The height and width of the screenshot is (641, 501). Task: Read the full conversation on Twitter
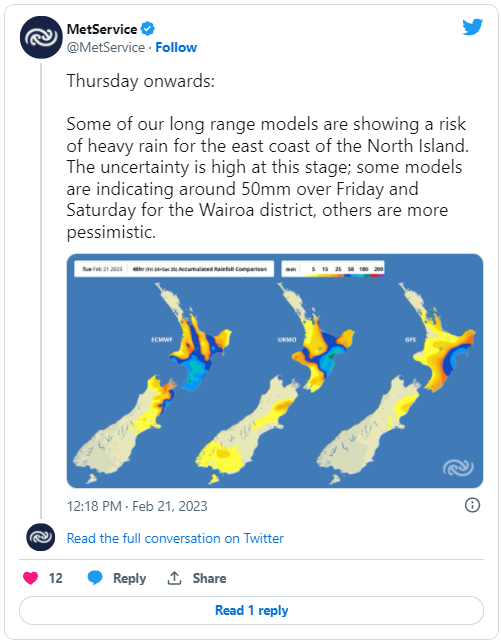point(175,538)
